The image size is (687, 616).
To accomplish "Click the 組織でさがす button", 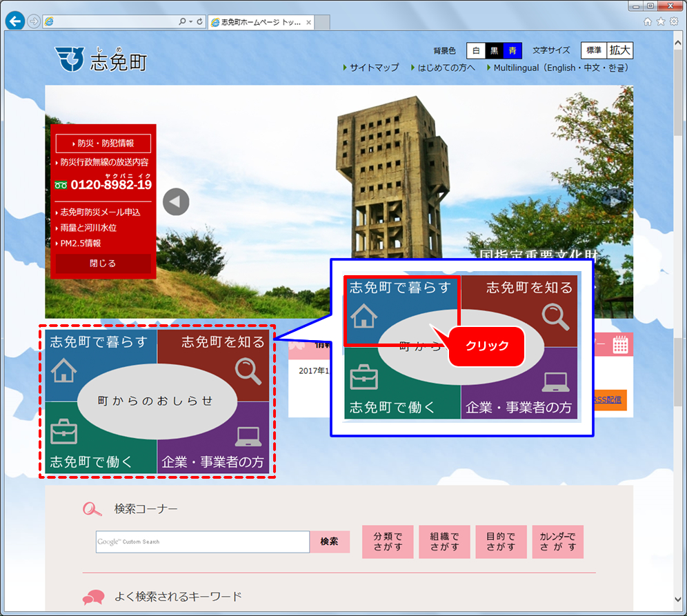I will coord(444,542).
